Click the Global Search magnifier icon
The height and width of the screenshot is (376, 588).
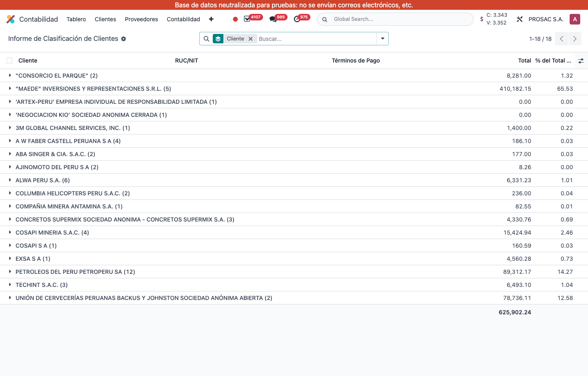coord(325,19)
